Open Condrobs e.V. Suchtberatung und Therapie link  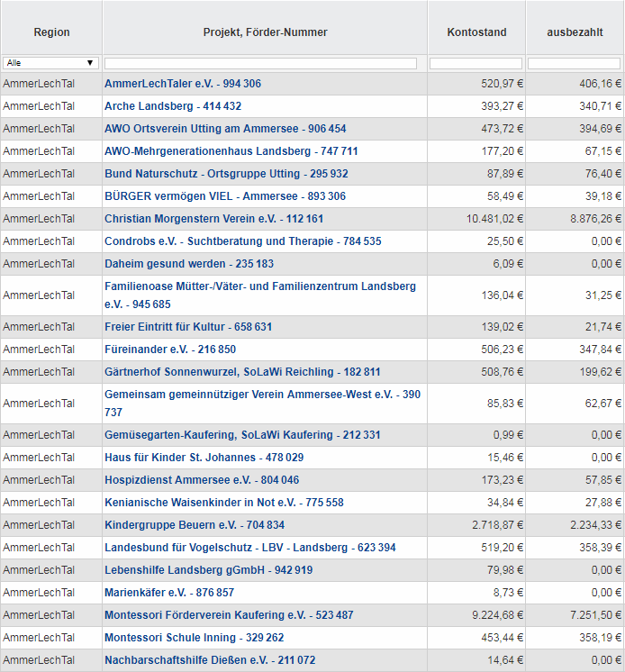pos(242,241)
